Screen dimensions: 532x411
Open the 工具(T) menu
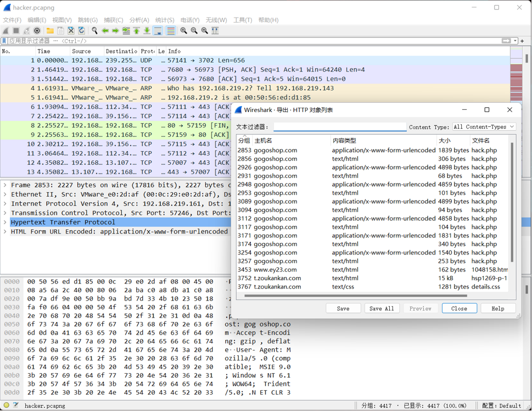tap(243, 20)
